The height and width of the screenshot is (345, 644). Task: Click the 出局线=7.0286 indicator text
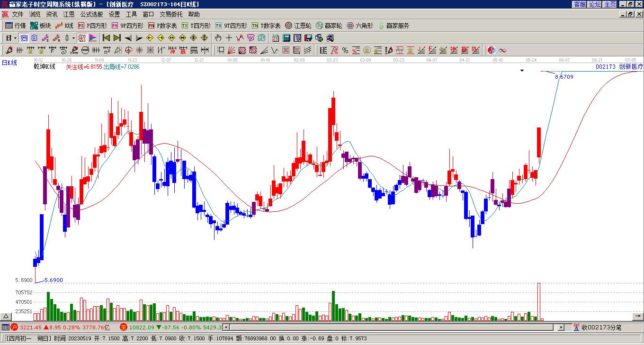[x=121, y=67]
